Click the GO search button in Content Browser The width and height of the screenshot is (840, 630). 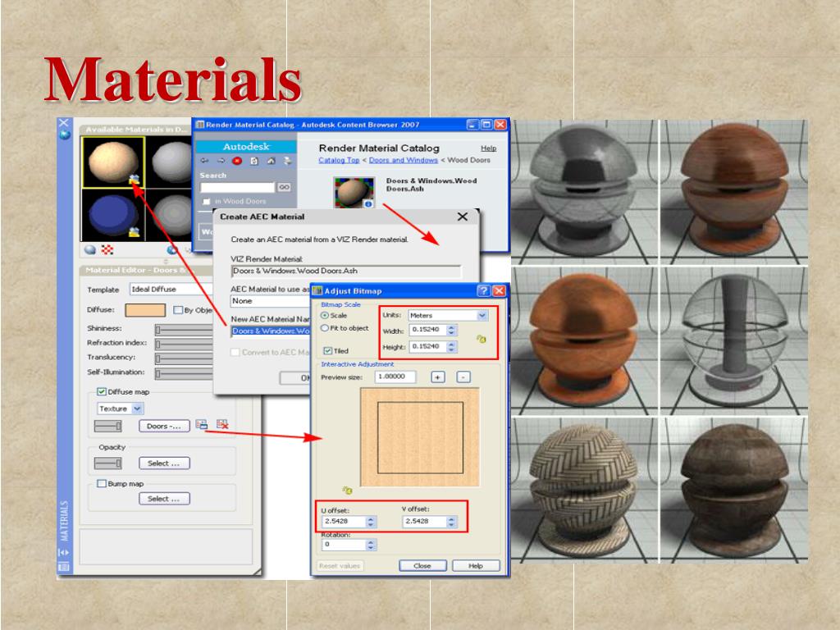click(x=284, y=187)
